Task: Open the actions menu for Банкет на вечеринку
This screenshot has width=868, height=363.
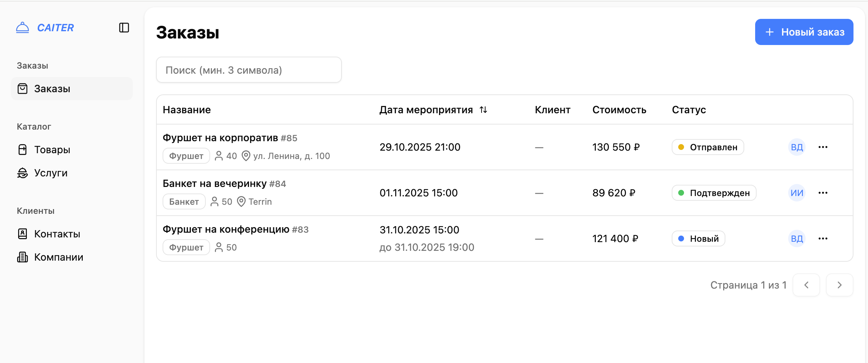Action: (823, 193)
